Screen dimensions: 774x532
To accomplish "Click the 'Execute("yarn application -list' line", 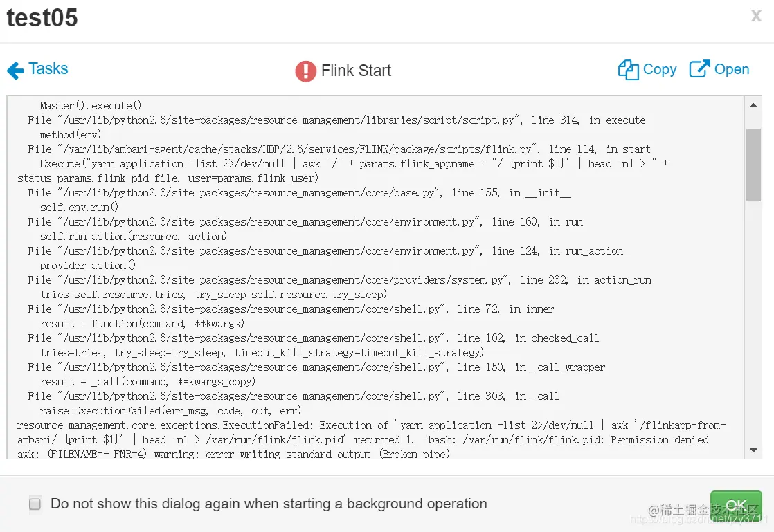I will coord(354,164).
